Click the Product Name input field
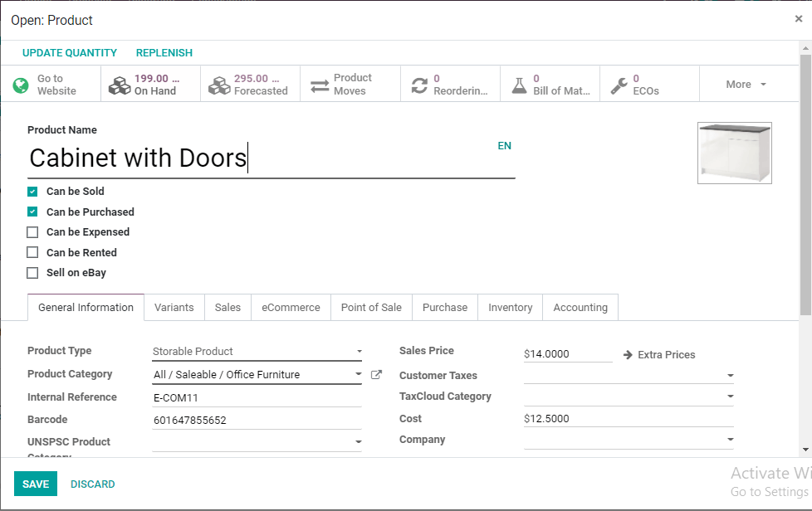812x511 pixels. click(x=271, y=158)
